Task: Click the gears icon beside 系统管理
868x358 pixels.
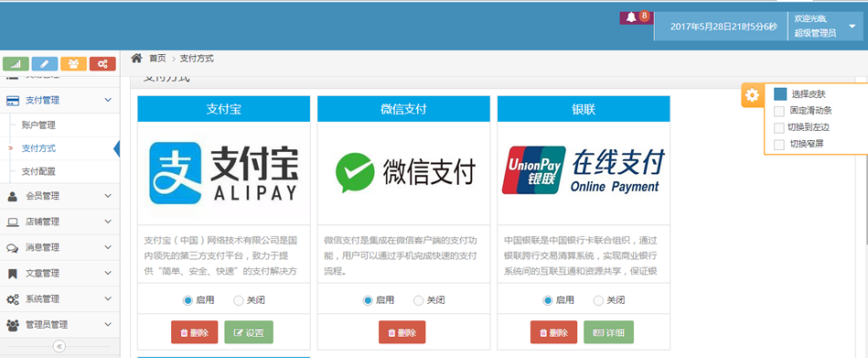Action: [12, 299]
